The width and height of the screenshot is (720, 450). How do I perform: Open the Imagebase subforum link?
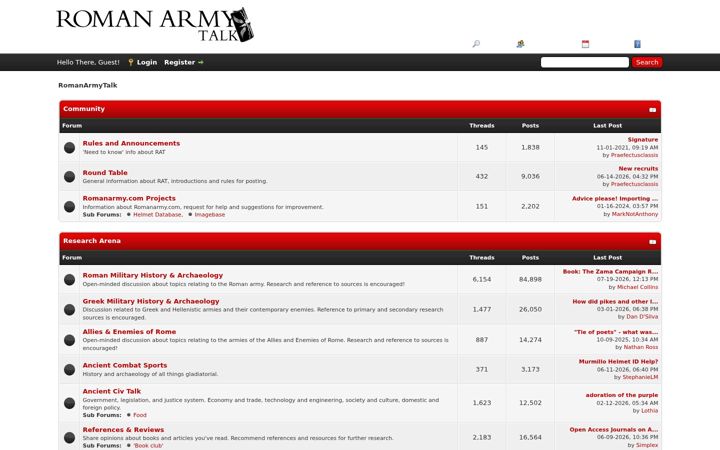pyautogui.click(x=210, y=214)
